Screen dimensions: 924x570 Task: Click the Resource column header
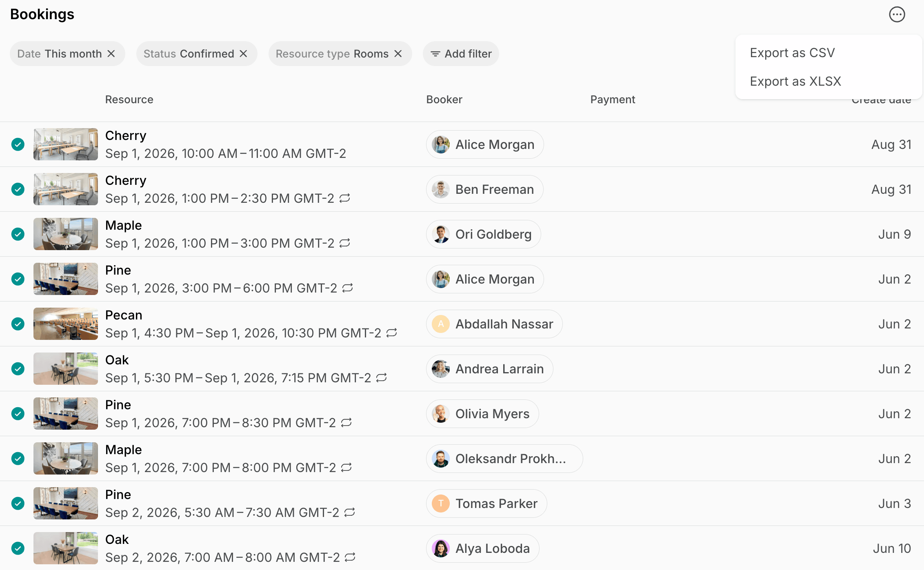pyautogui.click(x=129, y=100)
